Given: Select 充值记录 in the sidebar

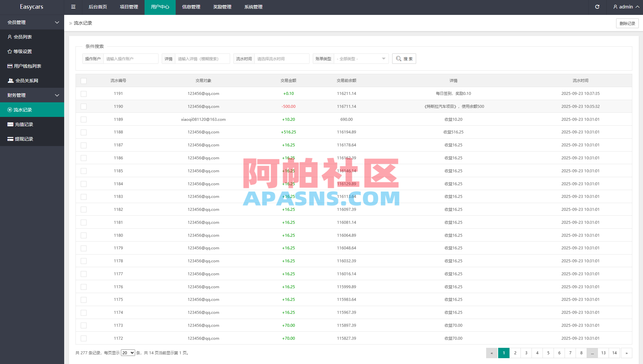Looking at the screenshot, I should (23, 124).
